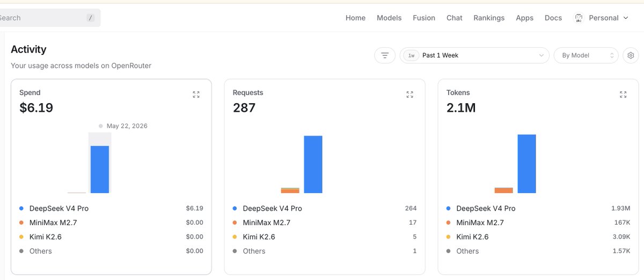
Task: Click the May 22, 2026 chart tooltip label
Action: 127,126
